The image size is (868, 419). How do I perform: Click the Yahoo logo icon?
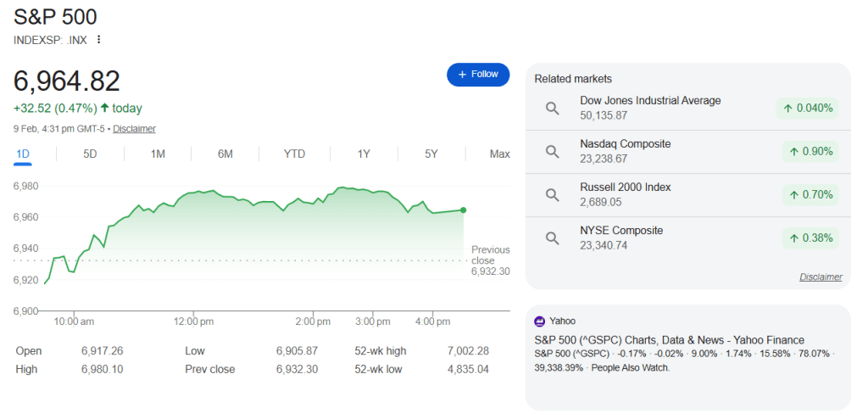tap(540, 321)
